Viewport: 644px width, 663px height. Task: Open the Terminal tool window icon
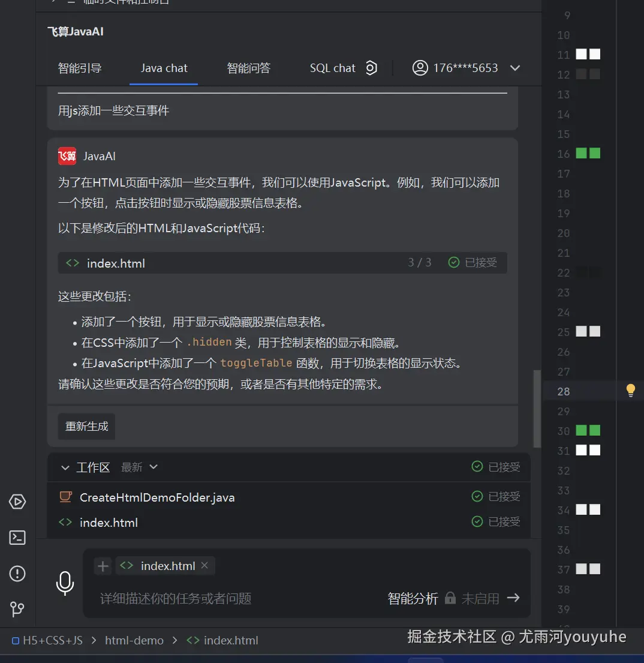(17, 538)
